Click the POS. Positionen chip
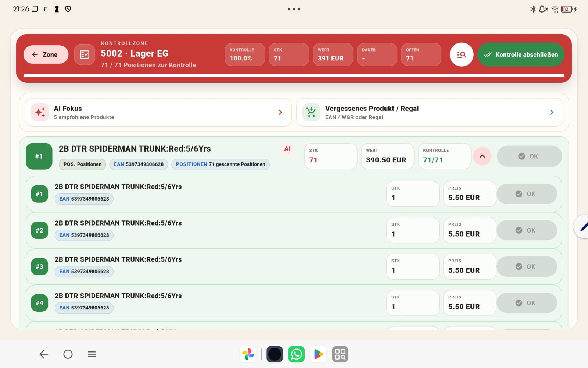The image size is (588, 368). point(82,164)
